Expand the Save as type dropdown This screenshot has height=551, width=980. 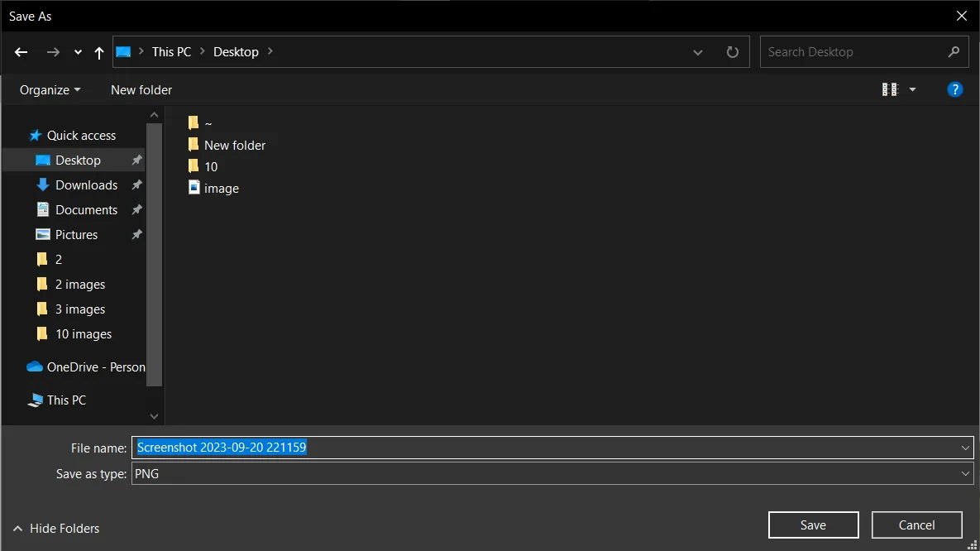pos(965,474)
